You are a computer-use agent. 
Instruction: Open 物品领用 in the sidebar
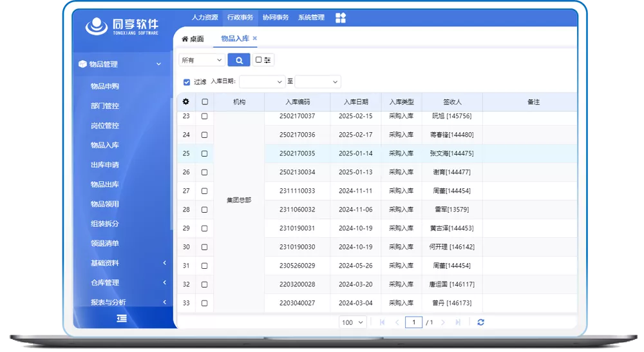coord(105,204)
